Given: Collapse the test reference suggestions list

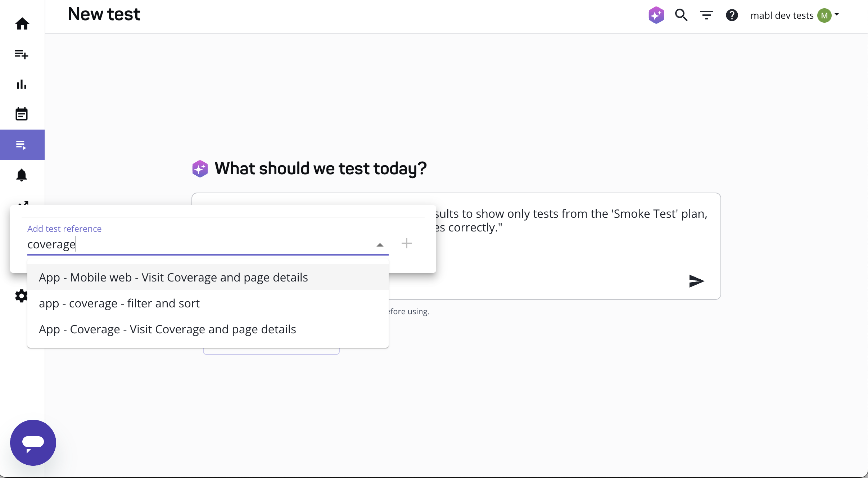Looking at the screenshot, I should pos(380,245).
